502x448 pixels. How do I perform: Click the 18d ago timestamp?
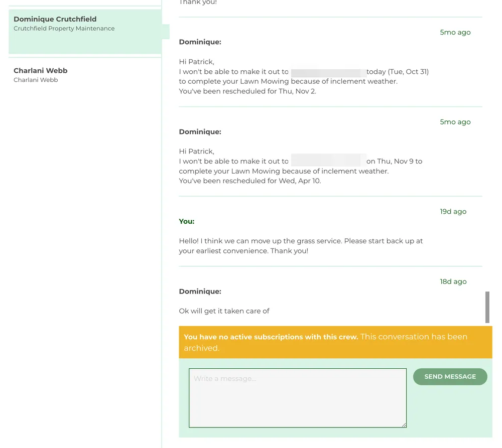click(453, 281)
